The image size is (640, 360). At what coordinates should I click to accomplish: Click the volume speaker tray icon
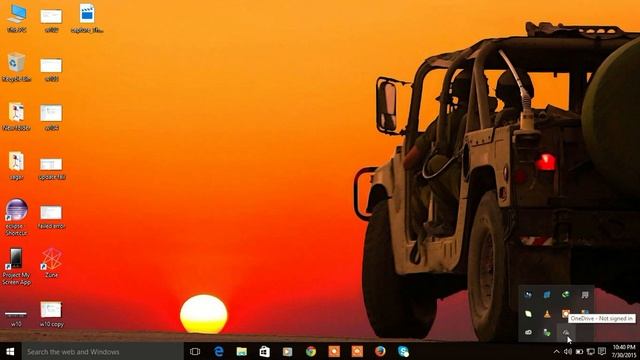[568, 351]
